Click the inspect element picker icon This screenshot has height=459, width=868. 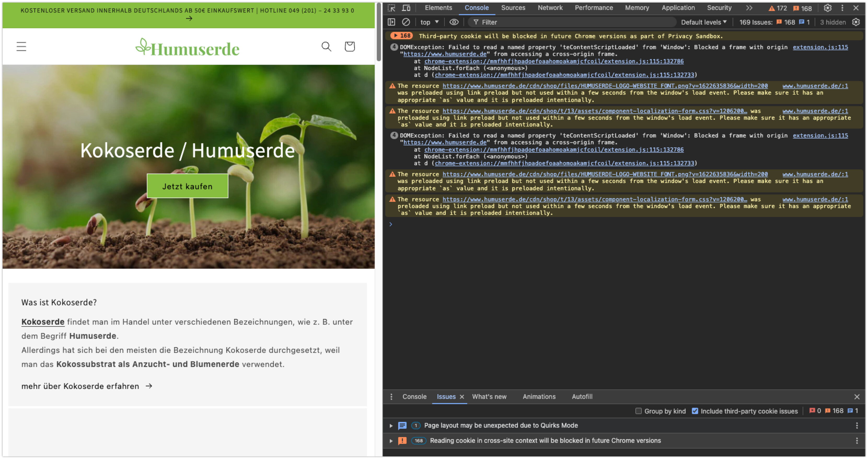(x=391, y=8)
